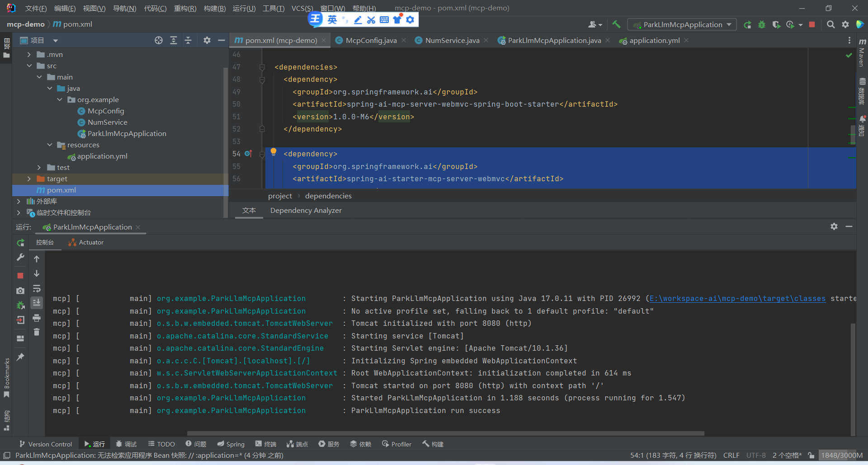Start debugging with the bug icon
The image size is (868, 465).
coord(762,25)
